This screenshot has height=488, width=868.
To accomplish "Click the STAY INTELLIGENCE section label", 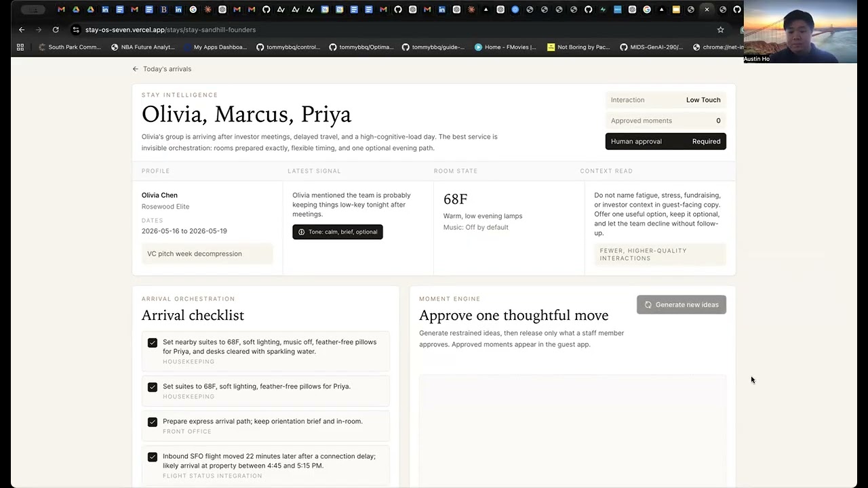I will point(180,95).
